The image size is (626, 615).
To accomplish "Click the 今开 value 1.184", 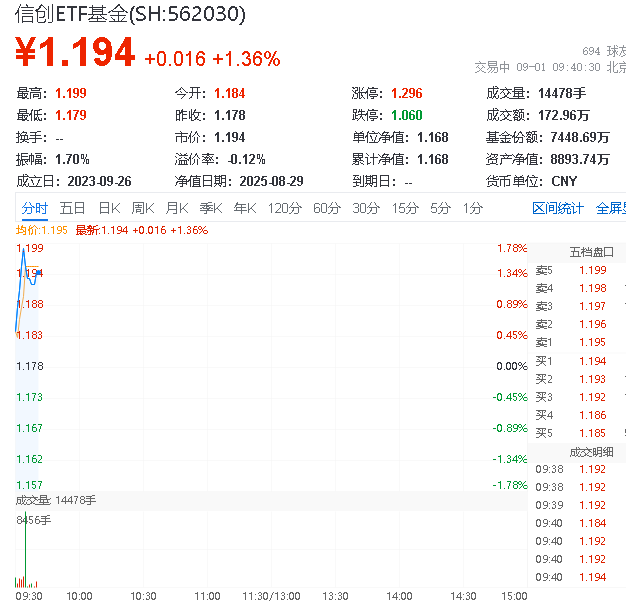I will click(x=230, y=93).
